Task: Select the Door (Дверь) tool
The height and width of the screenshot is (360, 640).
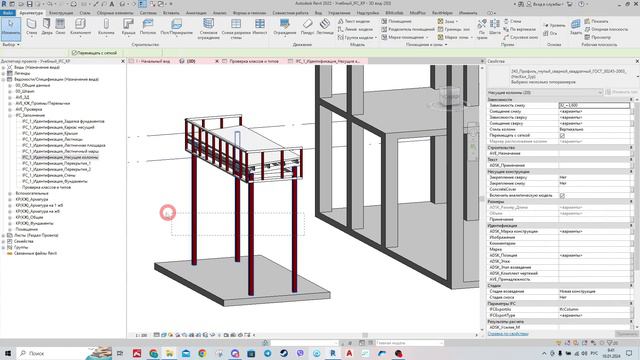Action: point(47,27)
